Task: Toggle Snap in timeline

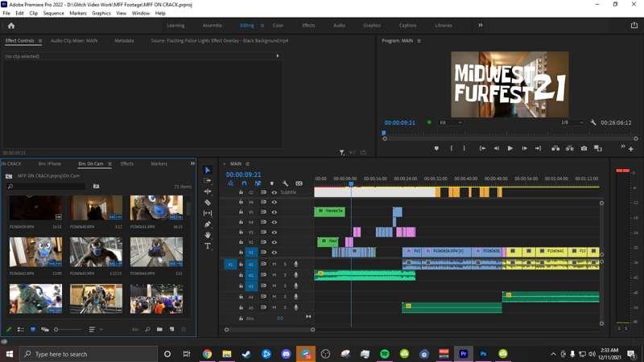Action: [x=244, y=183]
